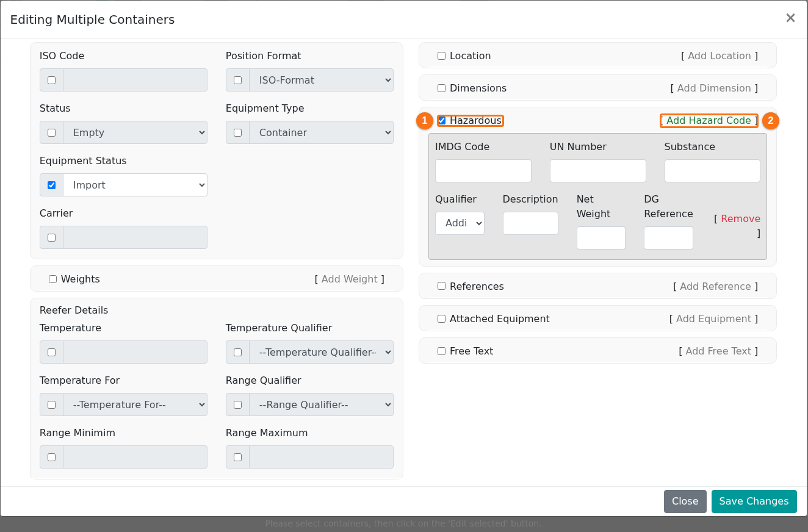The image size is (808, 532).
Task: Enable the Location checkbox
Action: pyautogui.click(x=441, y=56)
